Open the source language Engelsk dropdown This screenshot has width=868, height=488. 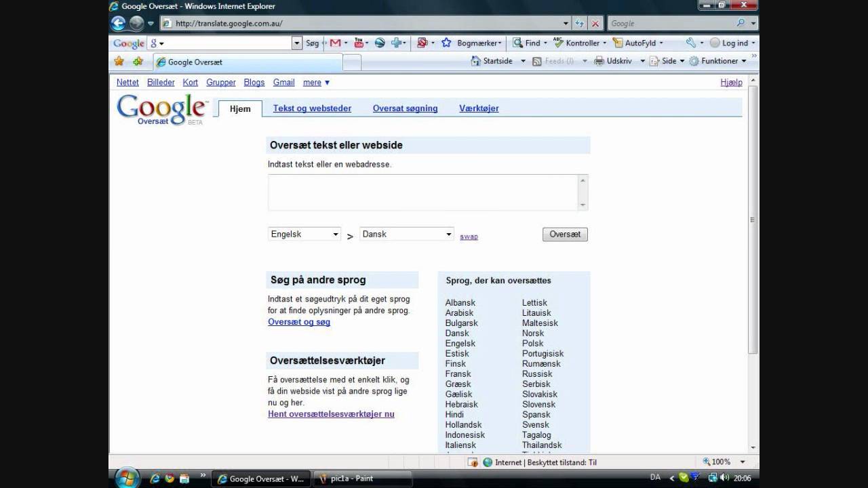click(304, 234)
